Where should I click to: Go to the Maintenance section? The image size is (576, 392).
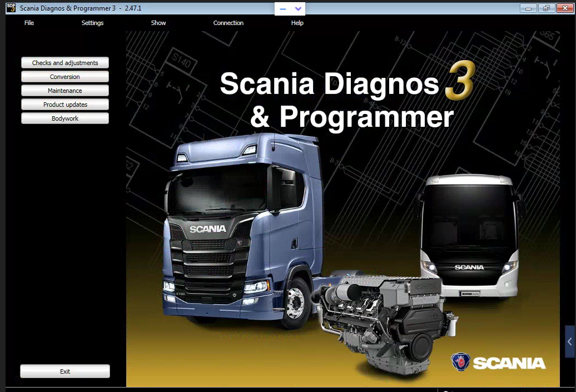click(65, 91)
